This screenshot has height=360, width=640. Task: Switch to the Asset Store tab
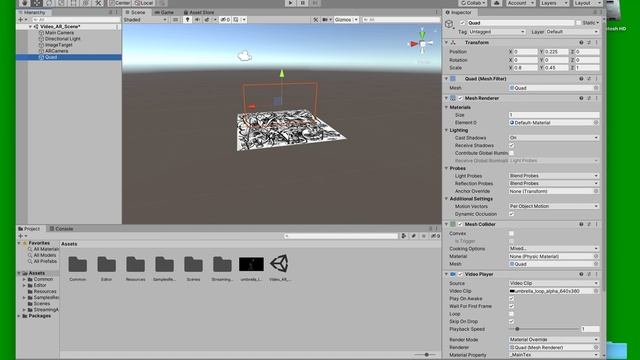point(199,12)
